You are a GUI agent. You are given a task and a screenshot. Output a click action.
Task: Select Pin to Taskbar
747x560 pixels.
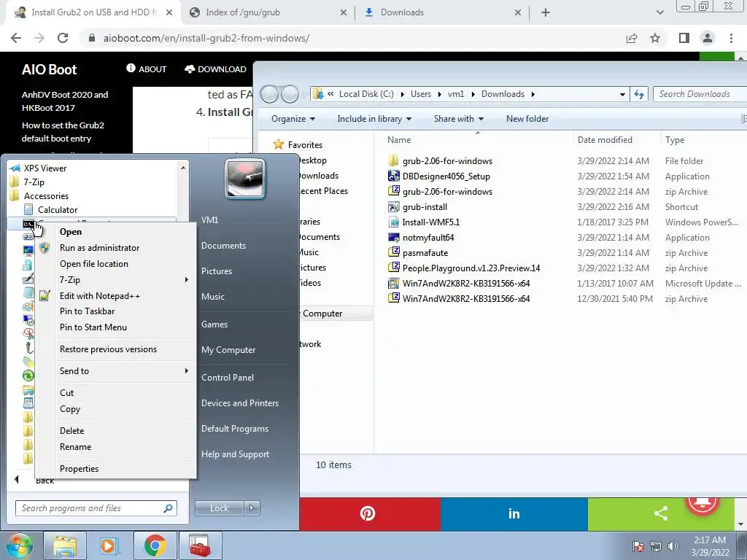tap(88, 311)
